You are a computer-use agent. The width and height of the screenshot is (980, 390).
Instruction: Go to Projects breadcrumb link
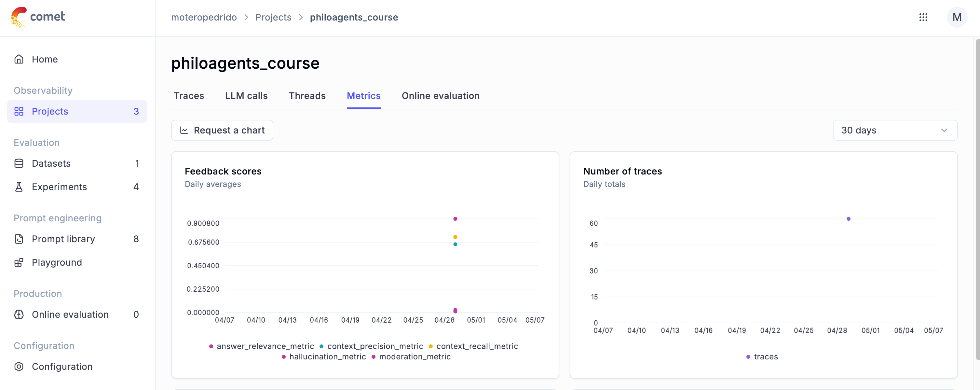273,18
